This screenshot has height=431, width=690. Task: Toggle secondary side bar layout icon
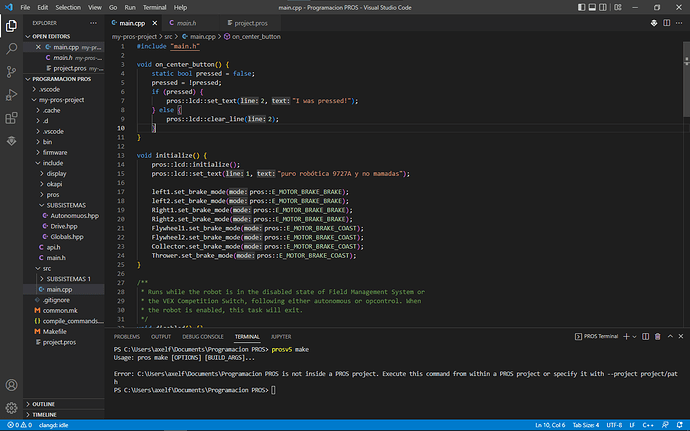click(603, 7)
